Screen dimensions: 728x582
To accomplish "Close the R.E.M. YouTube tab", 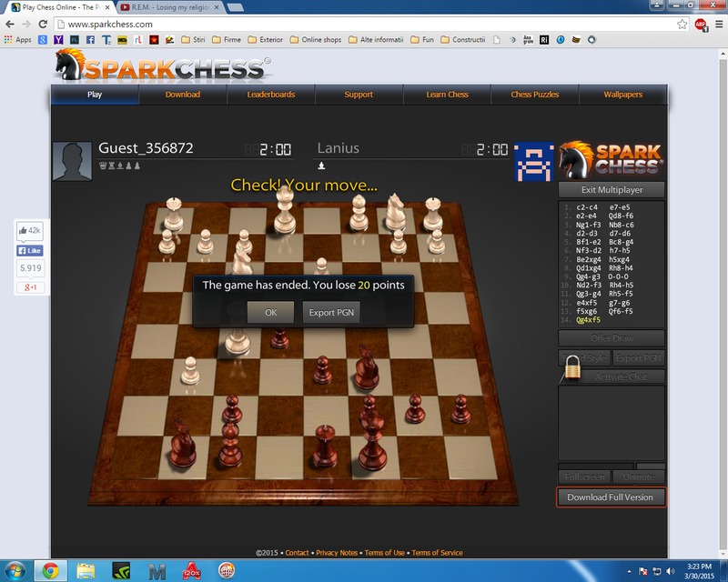I will [x=217, y=7].
